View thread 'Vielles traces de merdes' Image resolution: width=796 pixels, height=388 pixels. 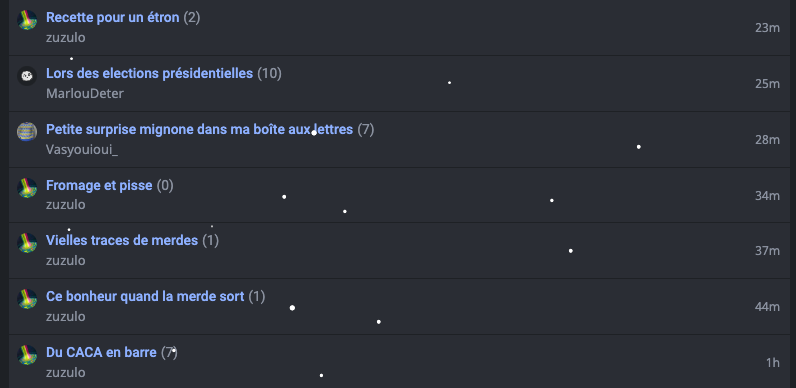point(122,240)
